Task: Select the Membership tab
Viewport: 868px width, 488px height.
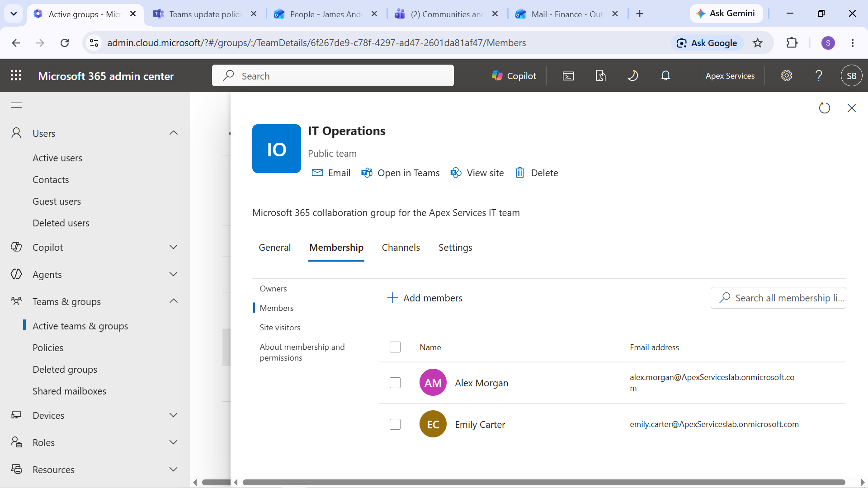Action: 336,248
